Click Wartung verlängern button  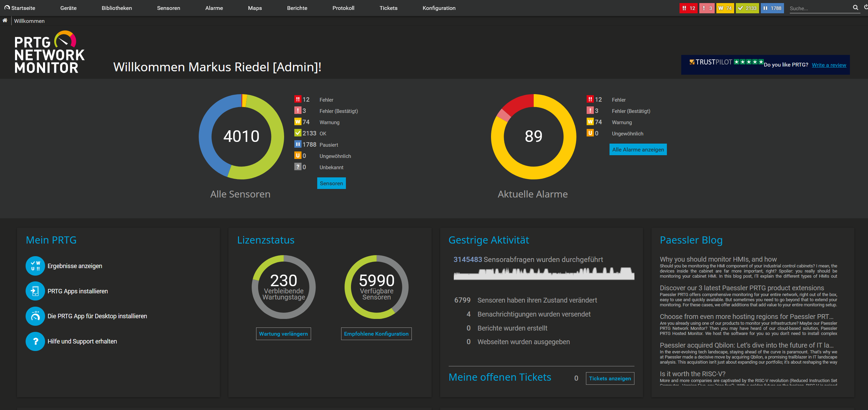pyautogui.click(x=283, y=334)
